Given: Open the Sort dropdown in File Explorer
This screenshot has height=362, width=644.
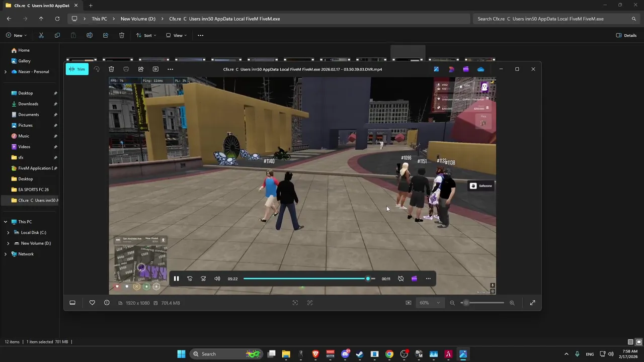Looking at the screenshot, I should coord(146,35).
